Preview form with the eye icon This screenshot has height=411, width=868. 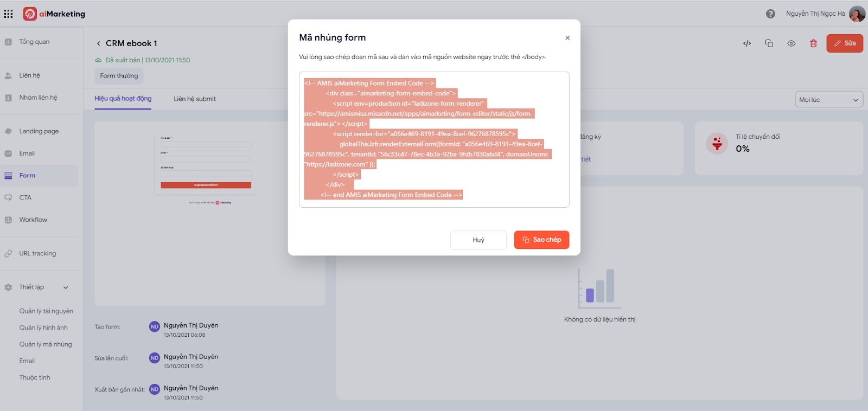click(x=792, y=43)
